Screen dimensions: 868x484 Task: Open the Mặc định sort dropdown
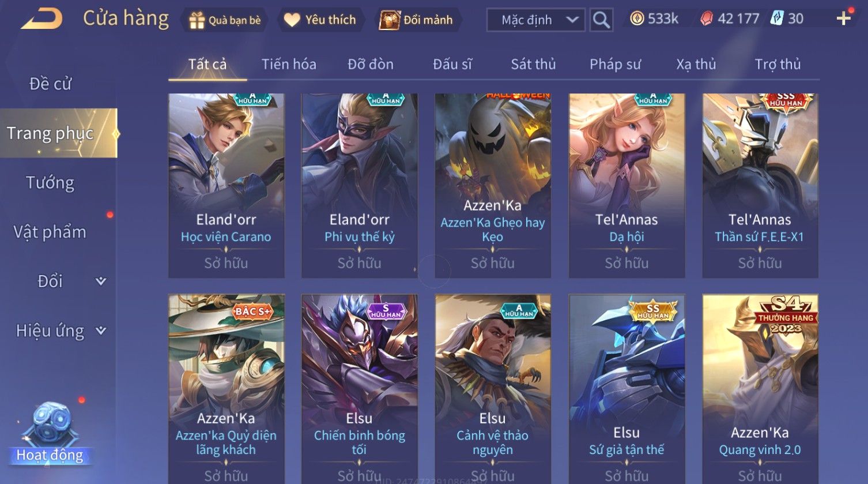pos(536,20)
